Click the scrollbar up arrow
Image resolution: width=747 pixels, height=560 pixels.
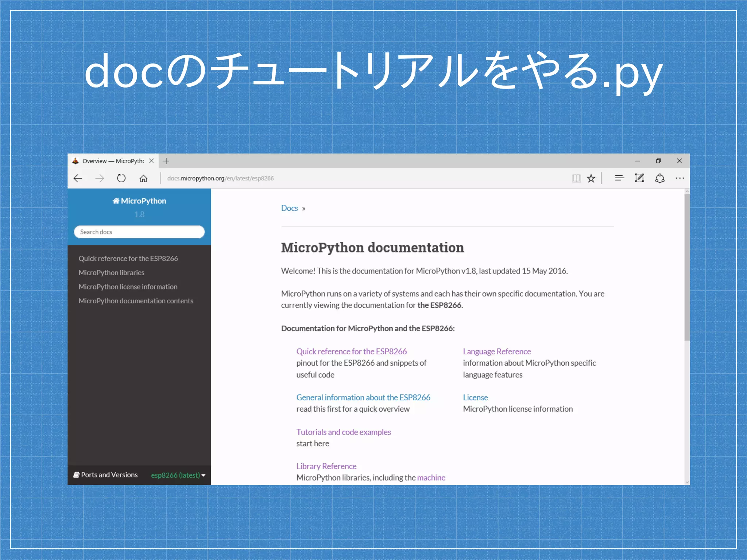687,191
